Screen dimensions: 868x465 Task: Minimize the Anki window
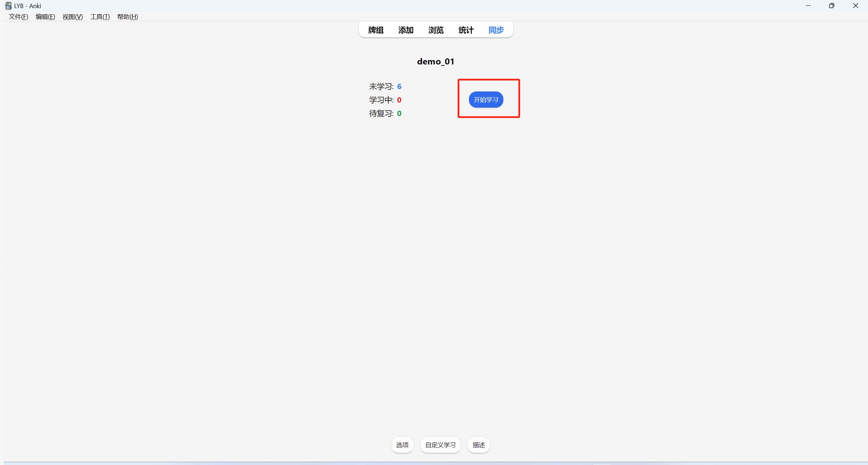click(808, 6)
